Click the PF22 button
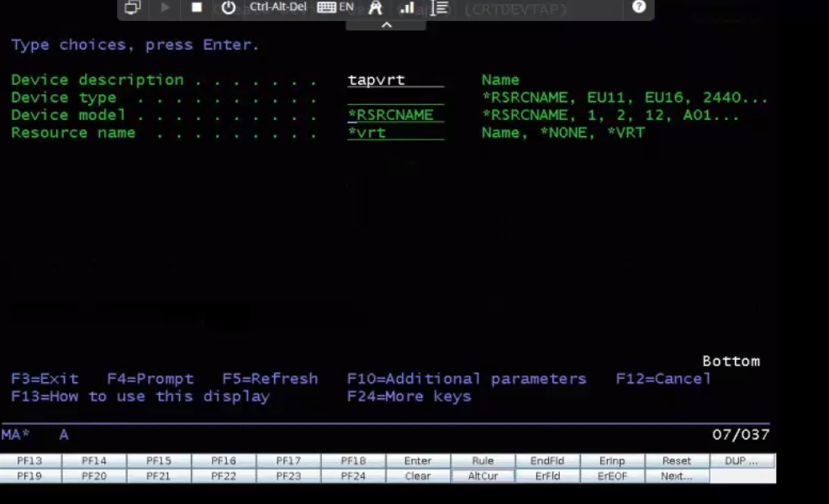Viewport: 829px width, 504px height. [x=224, y=476]
